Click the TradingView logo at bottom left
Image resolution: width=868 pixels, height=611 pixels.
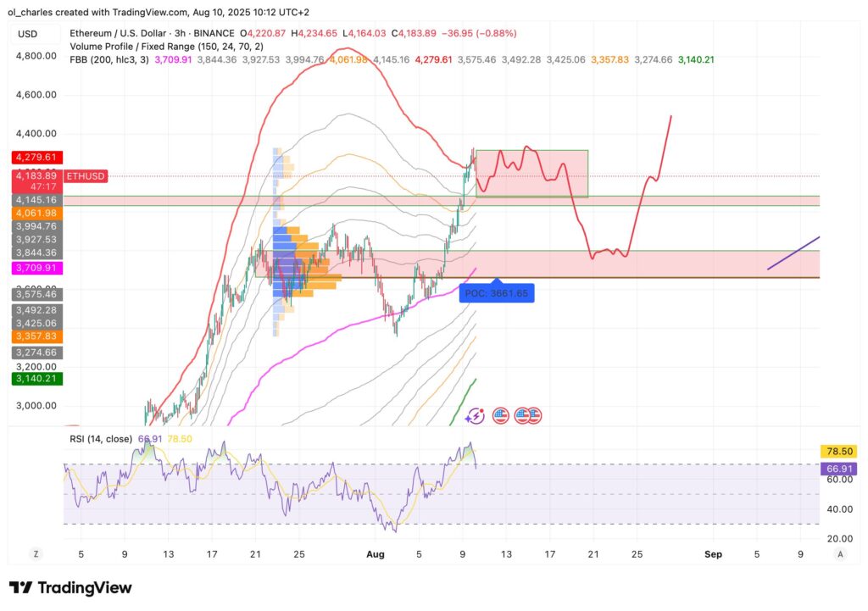[71, 587]
